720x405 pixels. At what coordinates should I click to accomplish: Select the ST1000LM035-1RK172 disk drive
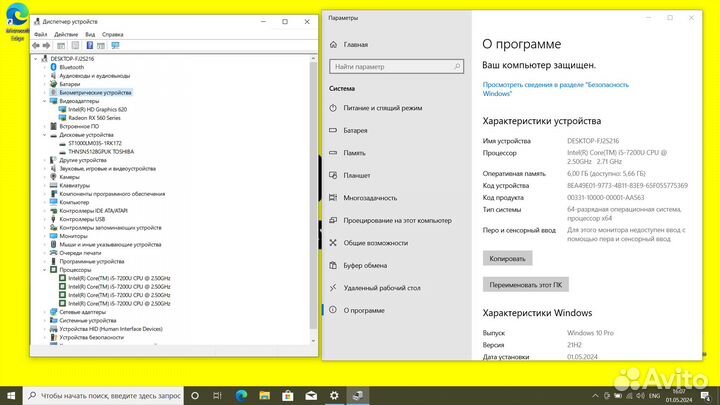pos(95,143)
